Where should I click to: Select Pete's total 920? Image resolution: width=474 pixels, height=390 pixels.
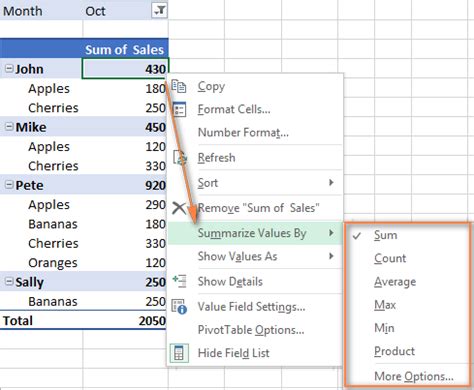(155, 185)
